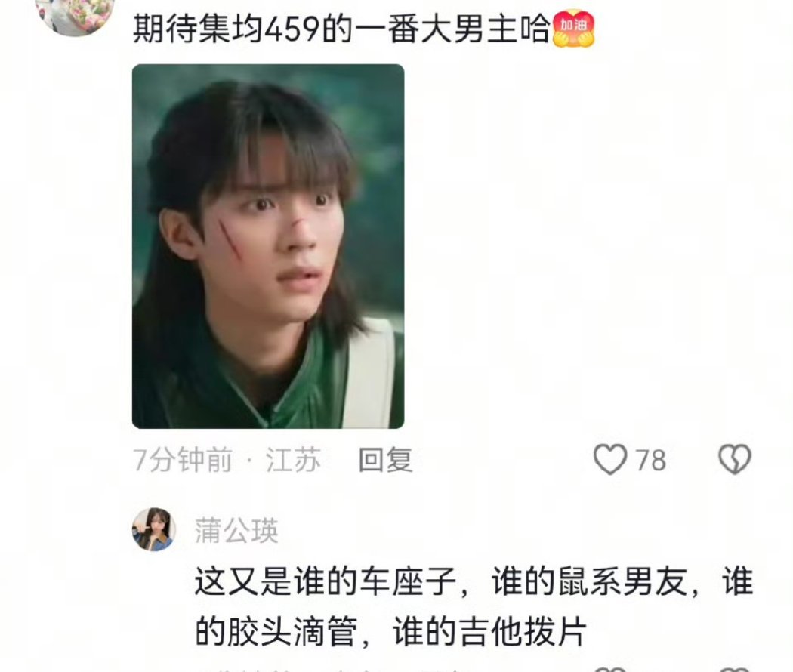Tap the 江苏 location label
This screenshot has width=793, height=672.
pos(293,460)
